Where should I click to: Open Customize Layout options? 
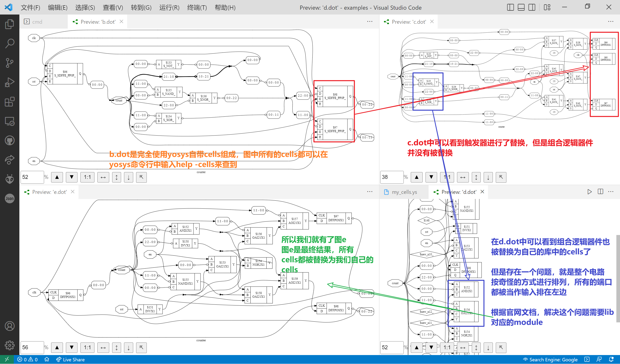(x=547, y=7)
